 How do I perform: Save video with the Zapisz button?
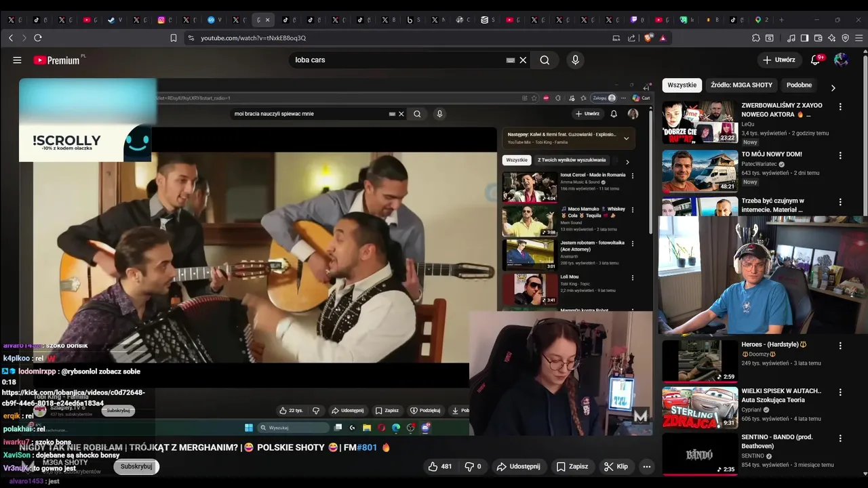tap(572, 466)
